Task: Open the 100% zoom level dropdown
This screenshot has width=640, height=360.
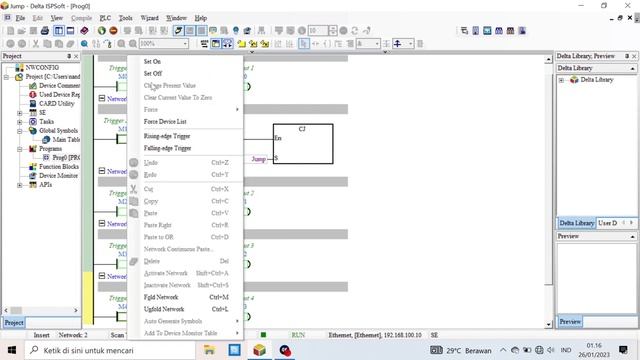Action: click(185, 44)
